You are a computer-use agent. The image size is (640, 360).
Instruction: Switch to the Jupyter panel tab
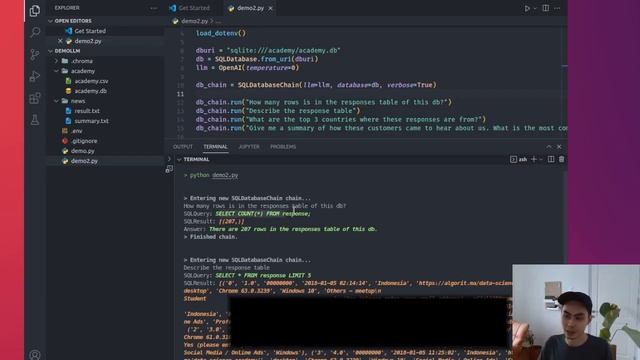[x=249, y=147]
